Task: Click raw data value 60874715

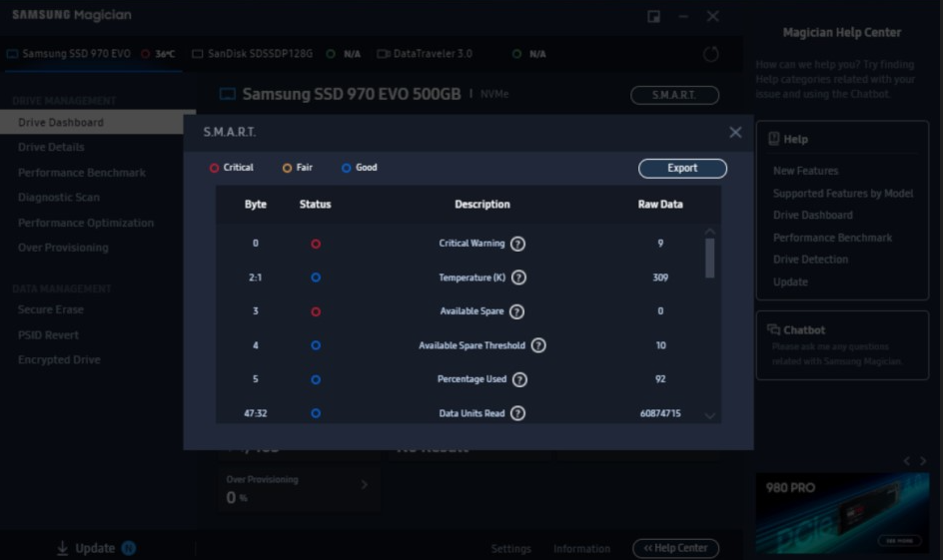Action: (660, 413)
